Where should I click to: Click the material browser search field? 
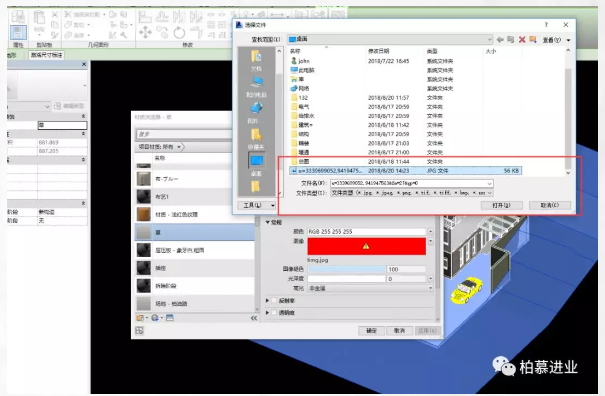pyautogui.click(x=183, y=134)
